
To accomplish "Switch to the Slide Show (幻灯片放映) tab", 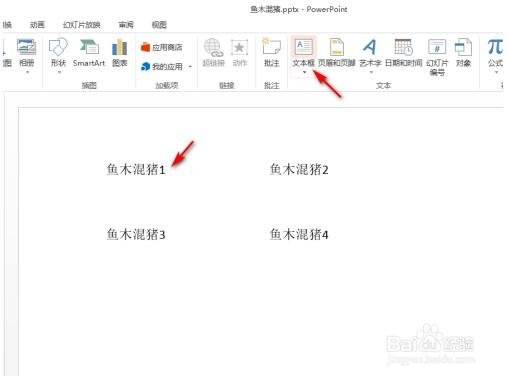I will pyautogui.click(x=81, y=25).
